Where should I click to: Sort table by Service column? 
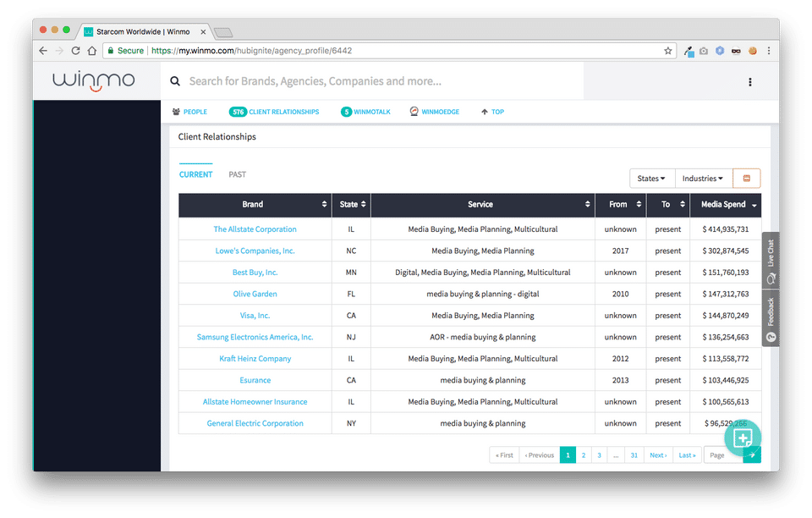point(483,205)
